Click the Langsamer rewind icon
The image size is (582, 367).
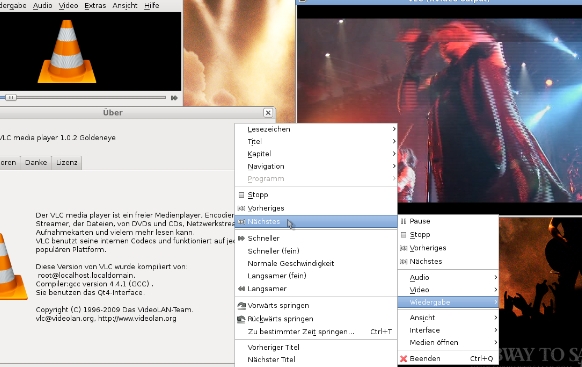241,288
